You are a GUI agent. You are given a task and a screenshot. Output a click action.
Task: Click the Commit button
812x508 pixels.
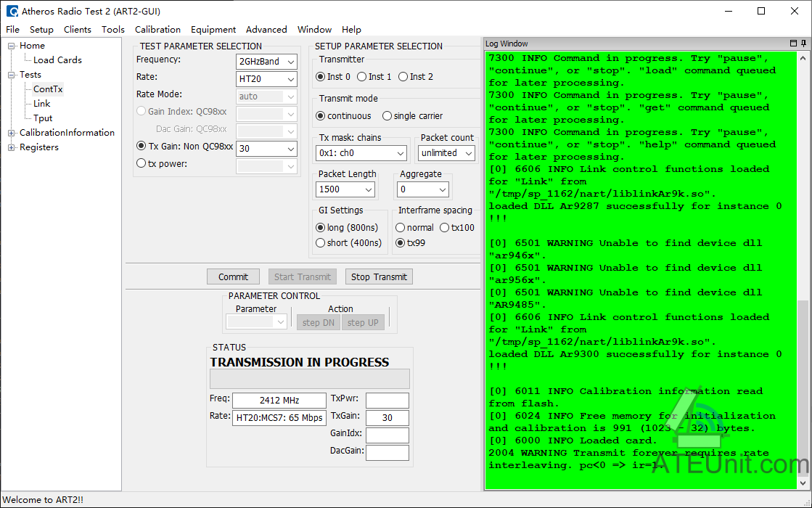pos(233,277)
